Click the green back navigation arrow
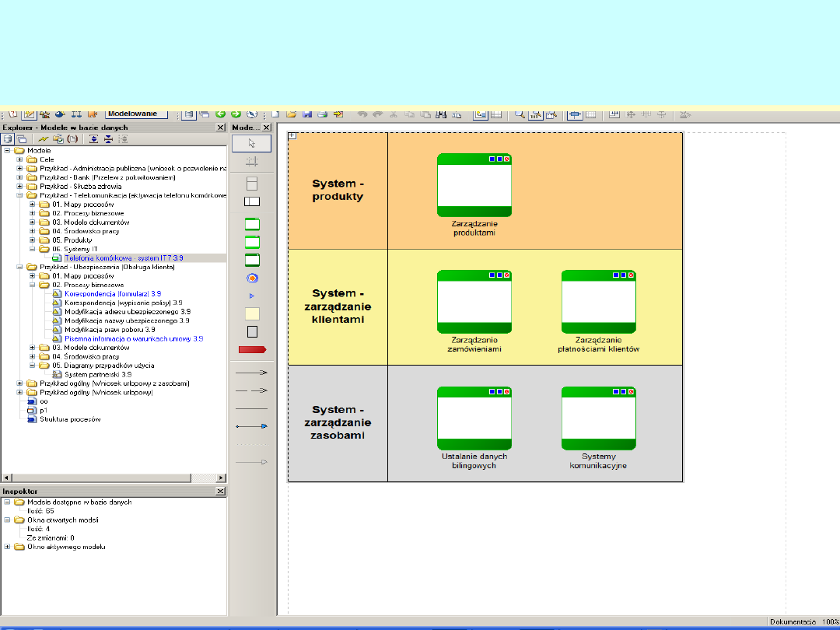The height and width of the screenshot is (630, 840). click(221, 114)
